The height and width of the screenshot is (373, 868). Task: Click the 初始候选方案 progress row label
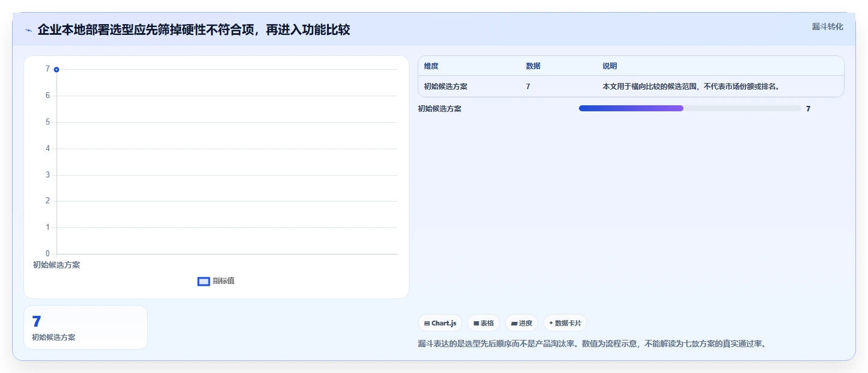pos(439,109)
